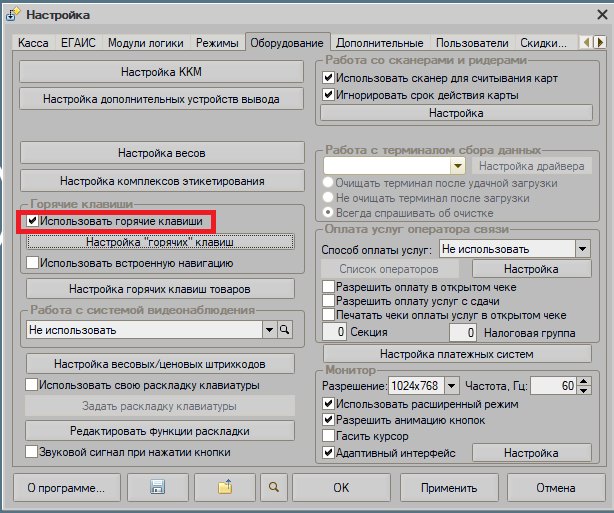Click Настройка beside Адаптивный интерфейс
Image resolution: width=614 pixels, height=513 pixels.
[531, 453]
